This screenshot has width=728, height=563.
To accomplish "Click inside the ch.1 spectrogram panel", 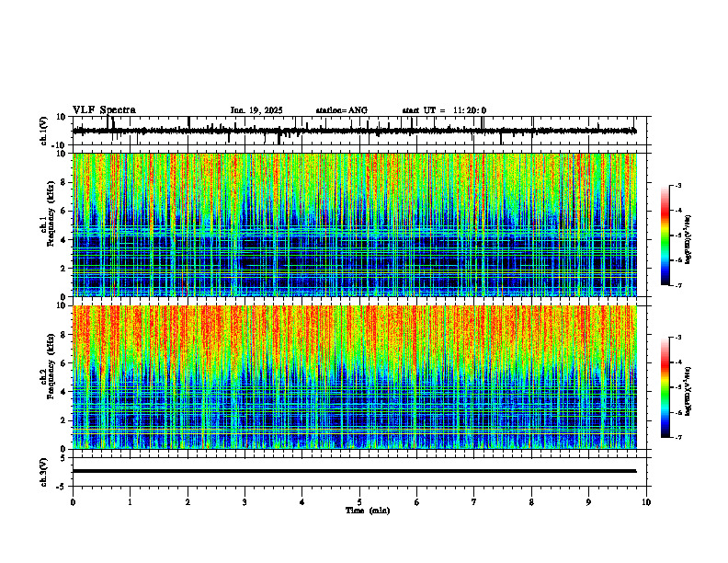I will pyautogui.click(x=354, y=224).
